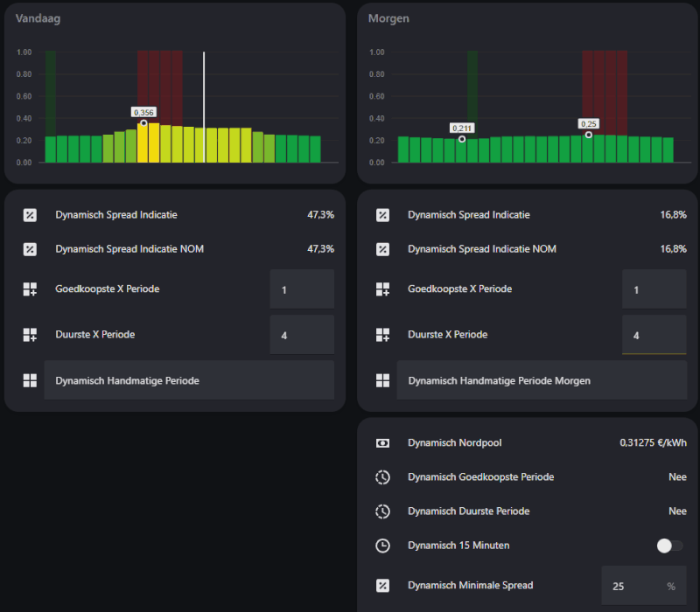Open Vandaag Dynamisch Spread Indicatie NOM row
This screenshot has height=612, width=700.
pos(178,249)
